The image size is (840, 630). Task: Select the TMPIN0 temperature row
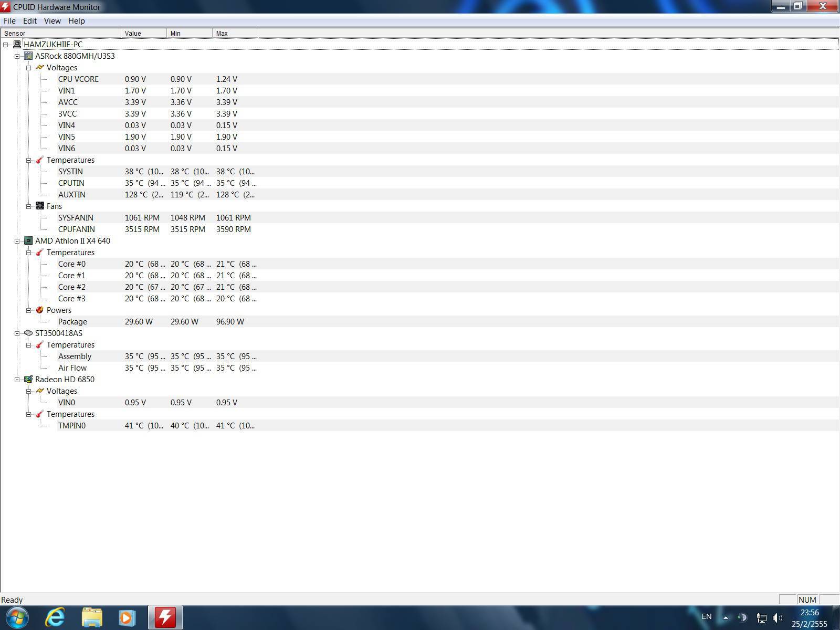(x=419, y=426)
